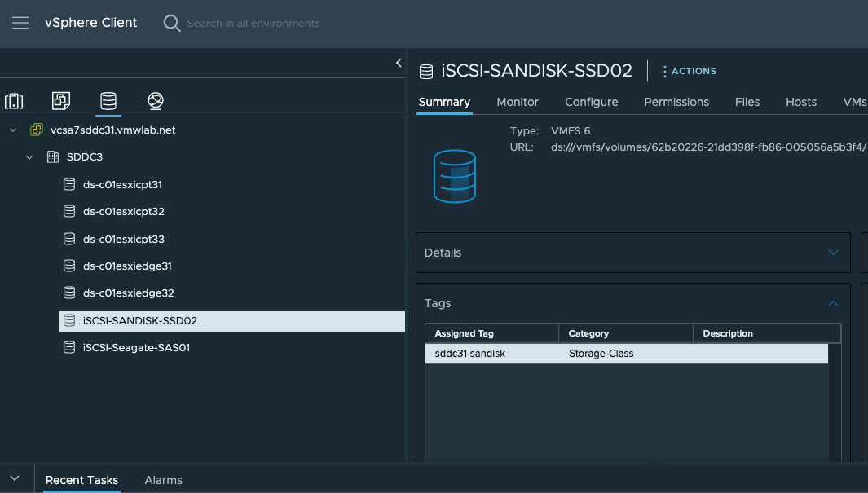Select iSCSI-SANDISK-SSD02 in the tree
Image resolution: width=868 pixels, height=493 pixels.
click(231, 321)
